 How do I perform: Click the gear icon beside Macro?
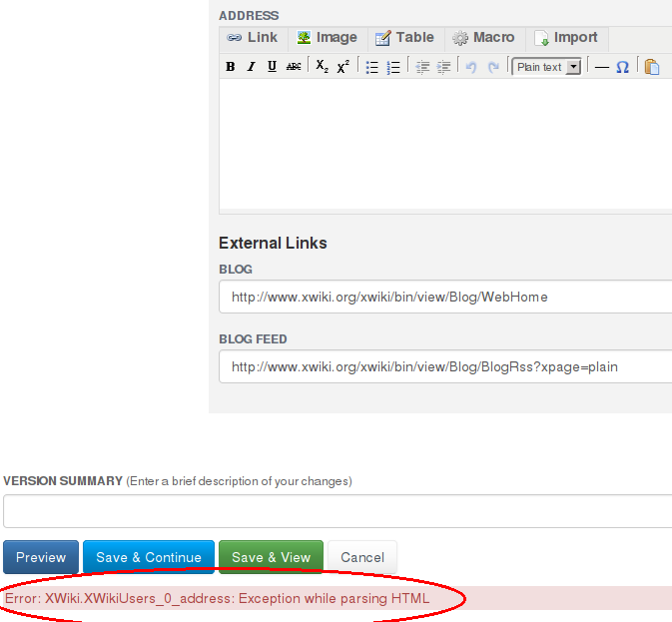[460, 38]
